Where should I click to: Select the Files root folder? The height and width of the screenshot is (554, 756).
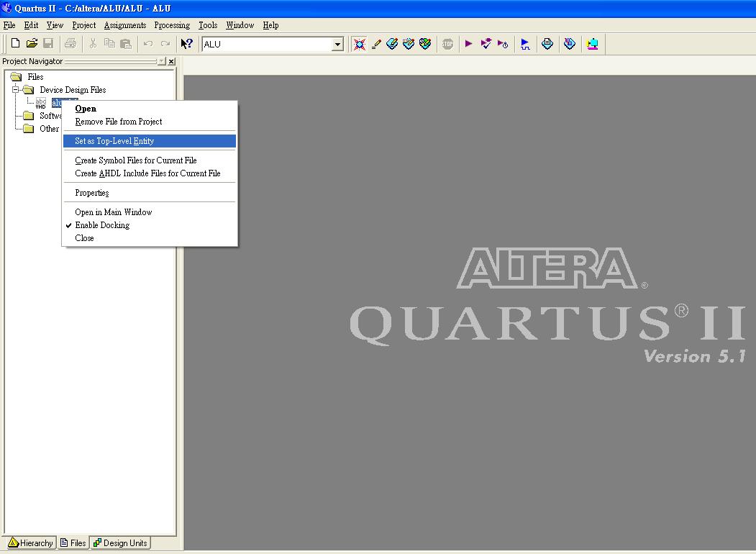(35, 77)
